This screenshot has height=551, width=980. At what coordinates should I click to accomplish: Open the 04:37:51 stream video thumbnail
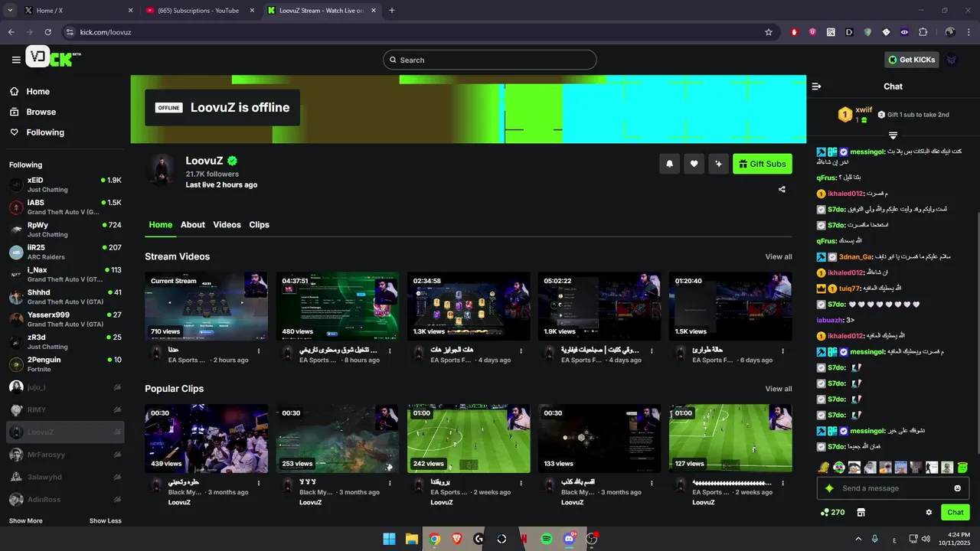click(338, 306)
